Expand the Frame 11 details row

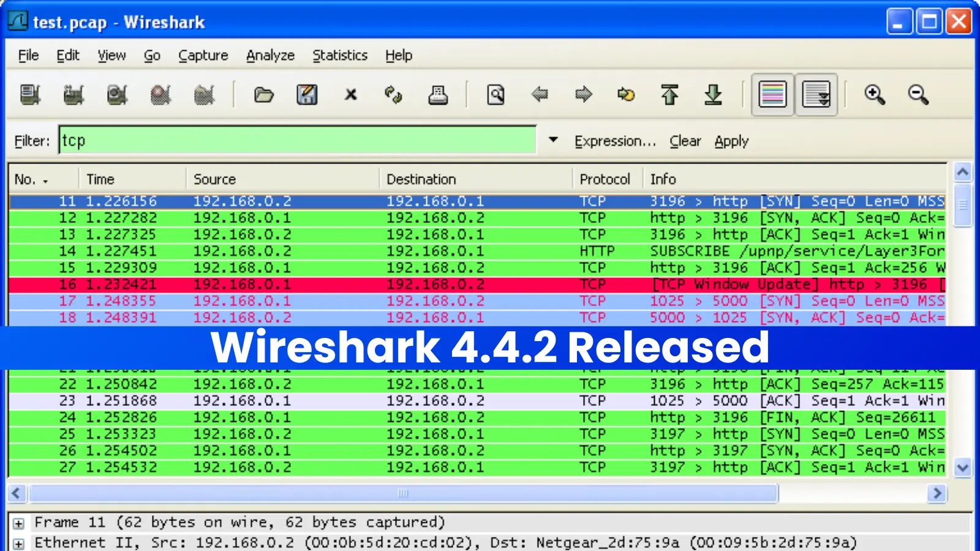(19, 523)
